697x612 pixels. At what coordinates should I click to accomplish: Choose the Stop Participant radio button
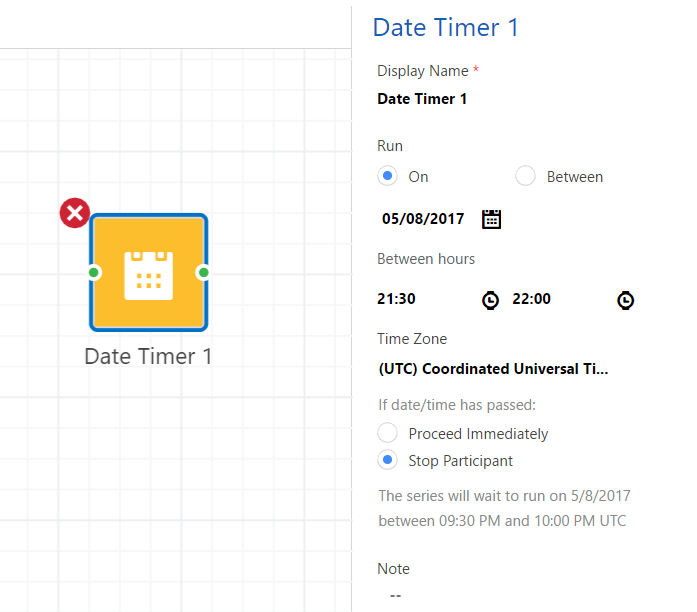click(x=387, y=461)
